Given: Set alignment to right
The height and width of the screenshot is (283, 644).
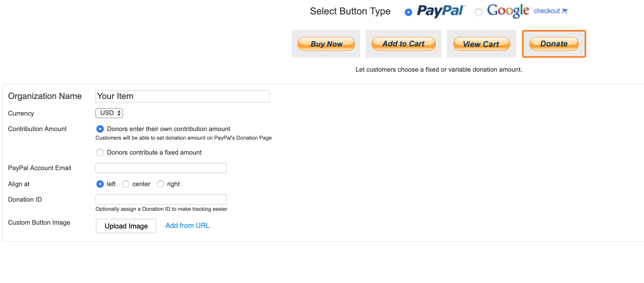Looking at the screenshot, I should tap(161, 184).
